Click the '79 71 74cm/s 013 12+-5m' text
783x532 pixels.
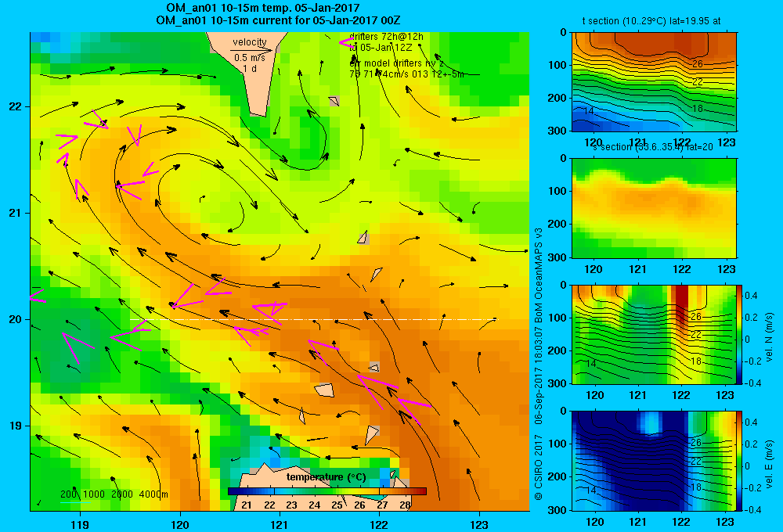pyautogui.click(x=406, y=74)
